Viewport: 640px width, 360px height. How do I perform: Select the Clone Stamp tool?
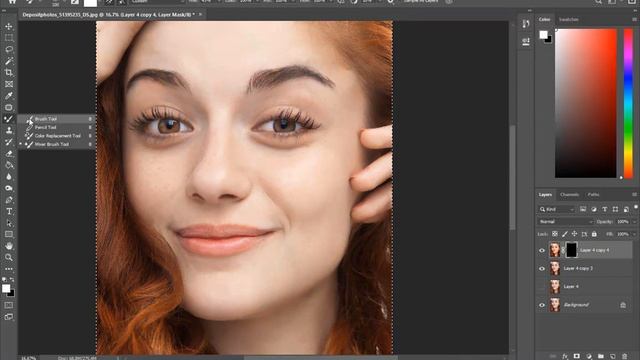(9, 131)
